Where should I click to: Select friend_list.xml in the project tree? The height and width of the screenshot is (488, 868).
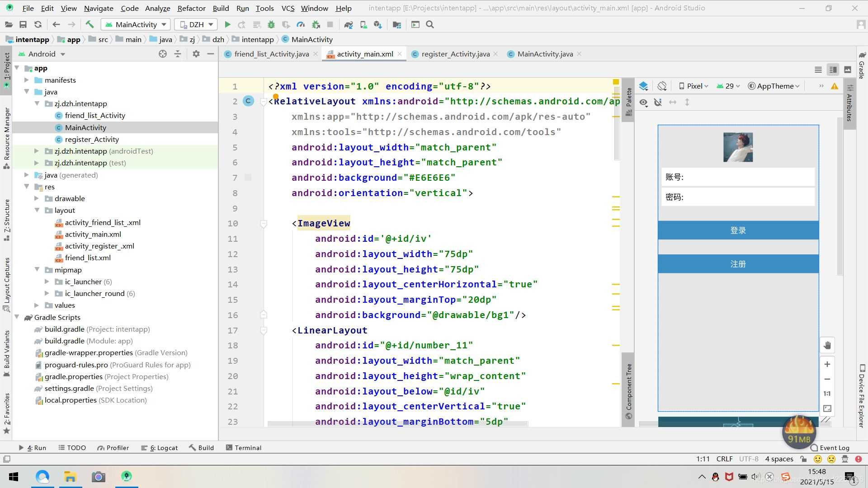click(x=88, y=258)
